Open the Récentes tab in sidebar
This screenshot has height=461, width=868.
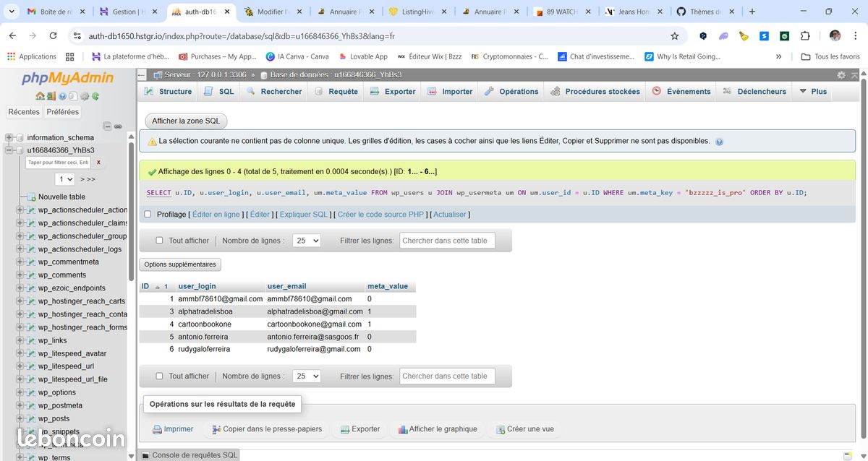tap(24, 112)
